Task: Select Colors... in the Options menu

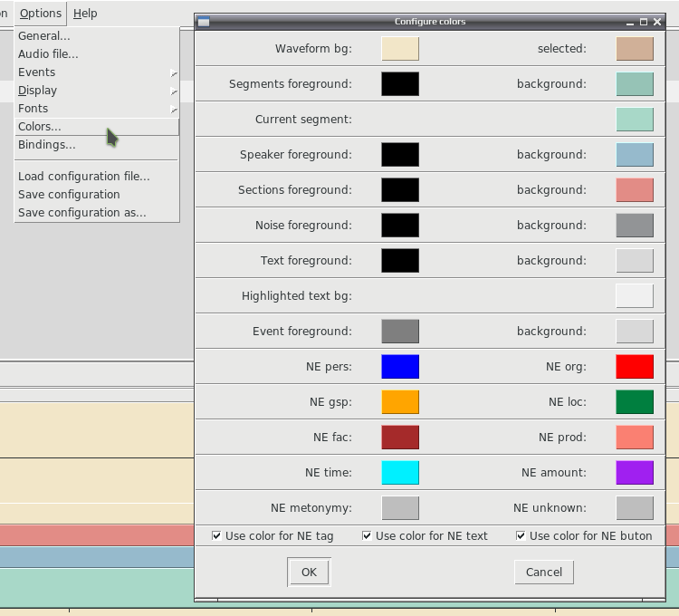Action: pos(97,127)
